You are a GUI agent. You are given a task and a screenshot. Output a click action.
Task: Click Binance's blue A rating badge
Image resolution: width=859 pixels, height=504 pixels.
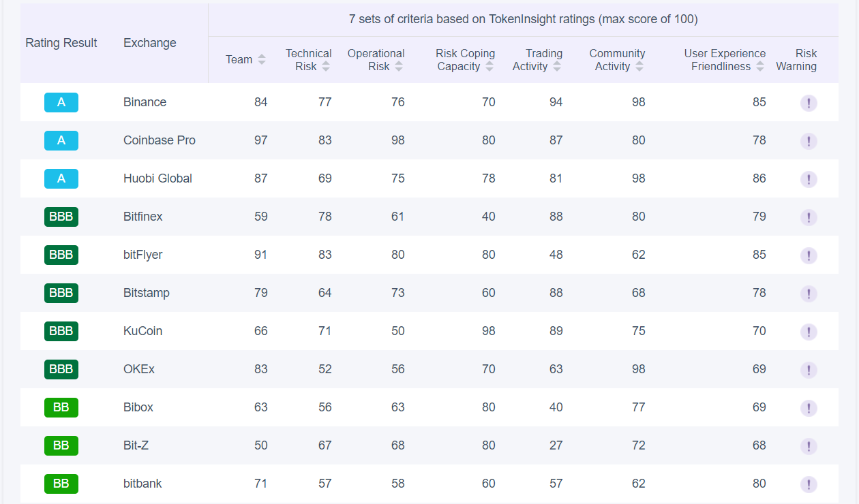(61, 102)
